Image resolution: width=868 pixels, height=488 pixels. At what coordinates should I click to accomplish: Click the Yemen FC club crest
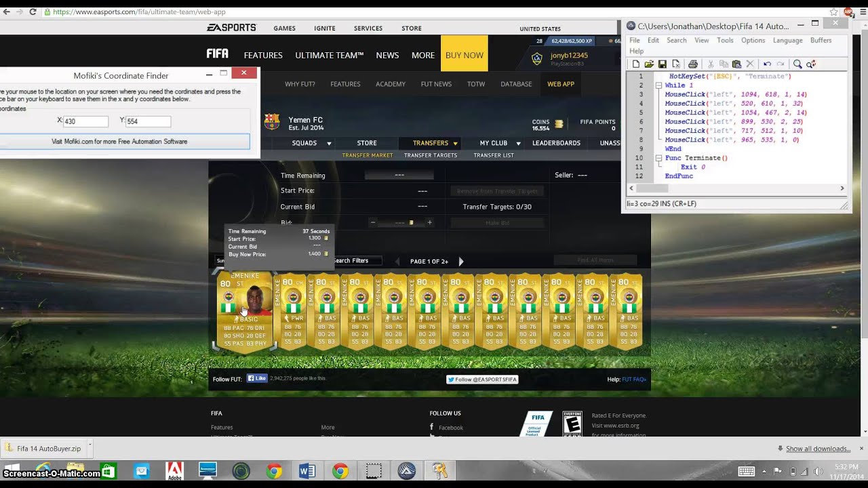pos(272,121)
